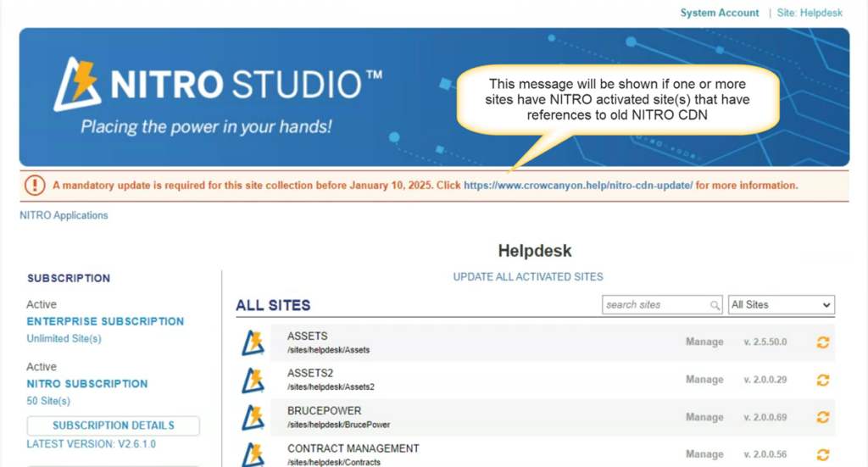This screenshot has height=467, width=868.
Task: Click the NITRO logo icon beside ASSETS
Action: [253, 342]
